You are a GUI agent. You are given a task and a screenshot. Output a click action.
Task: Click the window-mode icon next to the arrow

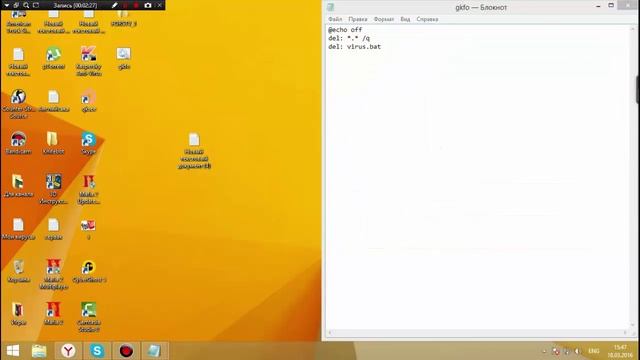16,5
